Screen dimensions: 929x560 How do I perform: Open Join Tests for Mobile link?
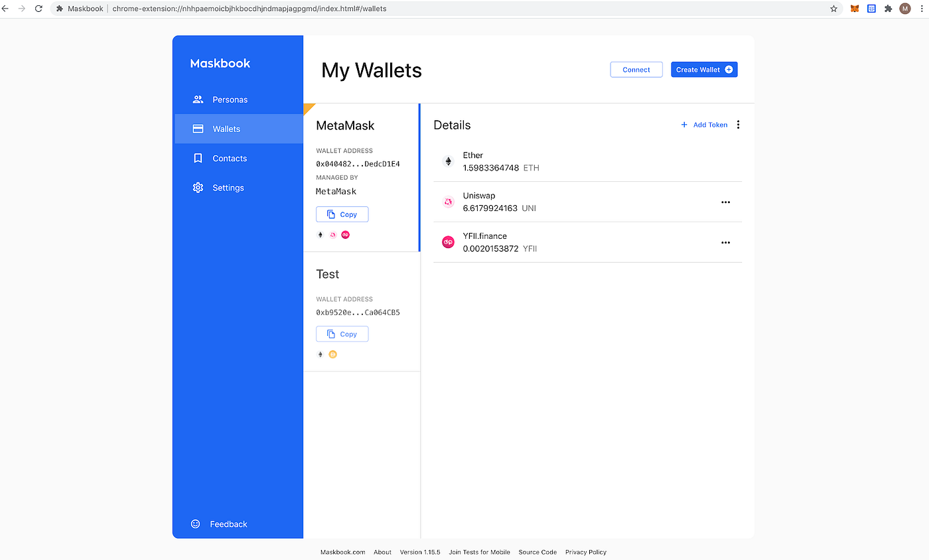[480, 552]
